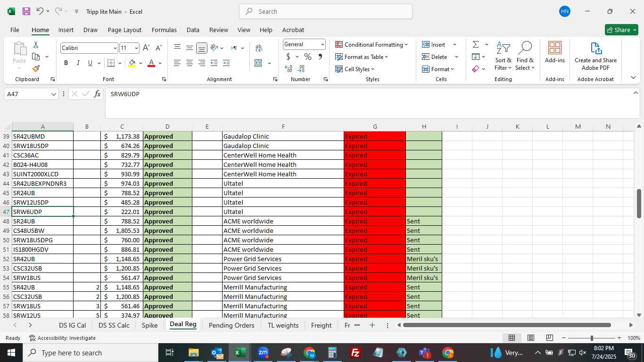Screen dimensions: 644x362
Task: Save the workbook with the floppy icon
Action: coord(26,11)
